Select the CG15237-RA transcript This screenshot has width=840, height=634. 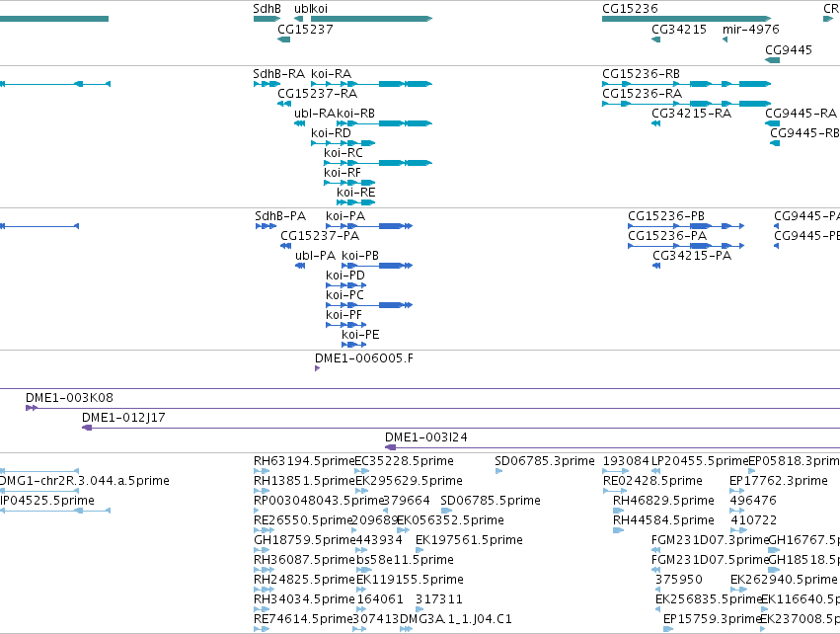pyautogui.click(x=284, y=104)
